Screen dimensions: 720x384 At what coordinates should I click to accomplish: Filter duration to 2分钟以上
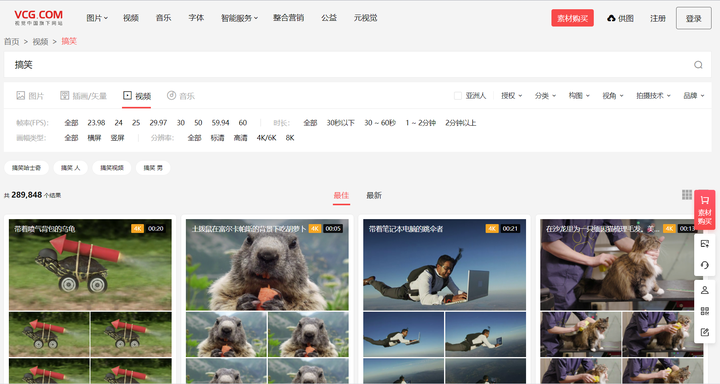click(461, 123)
